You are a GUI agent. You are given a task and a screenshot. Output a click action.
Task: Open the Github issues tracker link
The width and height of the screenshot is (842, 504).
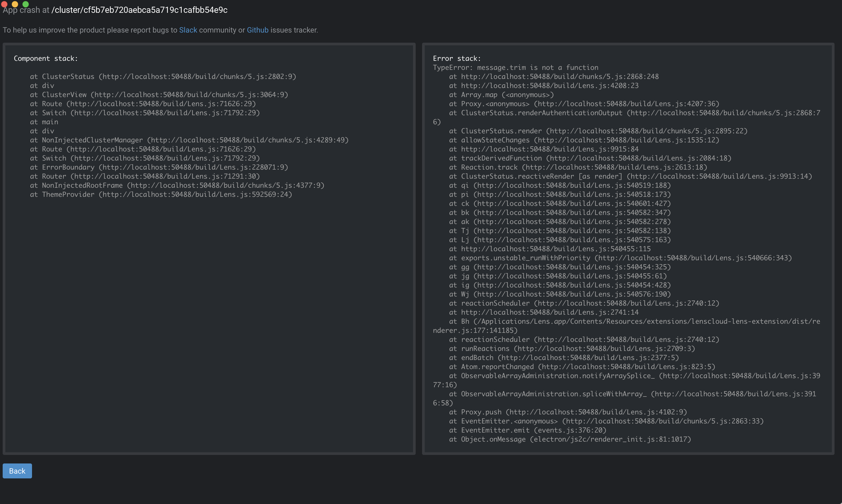point(257,30)
